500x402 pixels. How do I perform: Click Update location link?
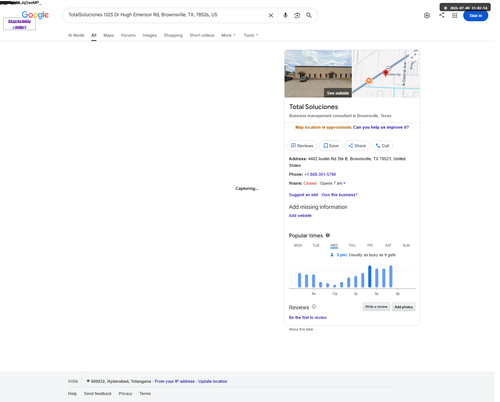213,381
